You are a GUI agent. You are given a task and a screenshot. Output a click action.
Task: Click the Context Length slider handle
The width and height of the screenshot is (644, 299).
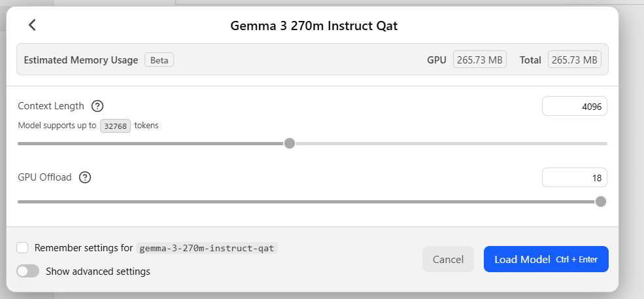pyautogui.click(x=290, y=143)
